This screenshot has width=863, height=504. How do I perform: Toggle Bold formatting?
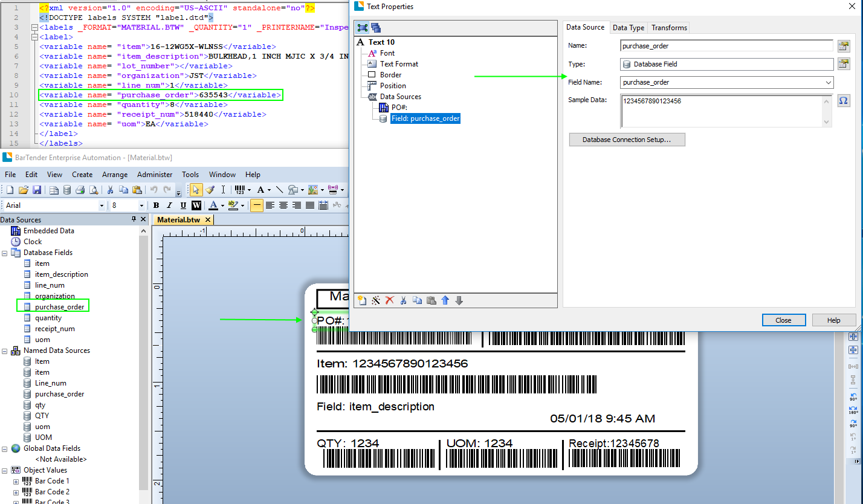point(156,205)
